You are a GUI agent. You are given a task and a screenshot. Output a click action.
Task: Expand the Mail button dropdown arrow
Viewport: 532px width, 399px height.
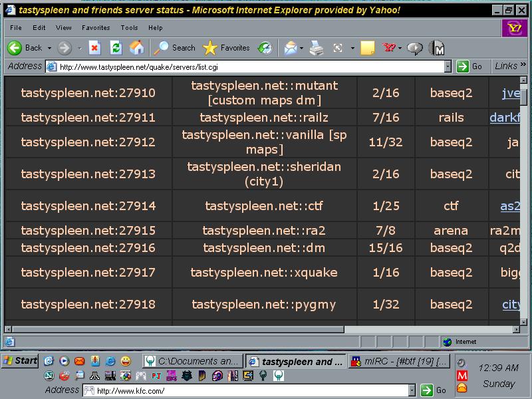point(302,48)
